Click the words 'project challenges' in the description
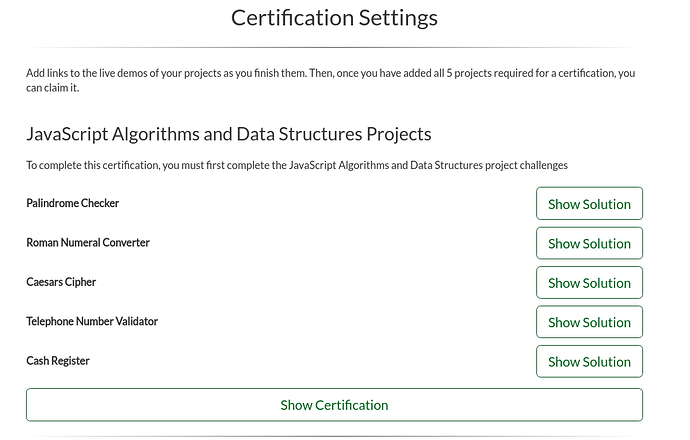 coord(524,165)
